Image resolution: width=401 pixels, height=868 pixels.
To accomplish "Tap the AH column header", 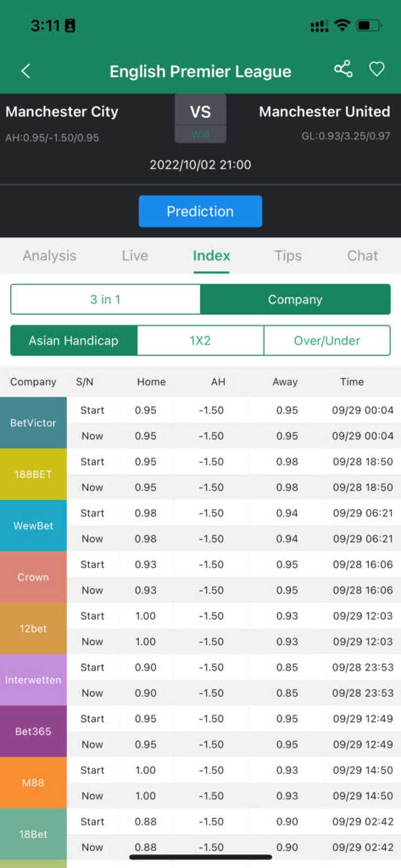I will [218, 382].
